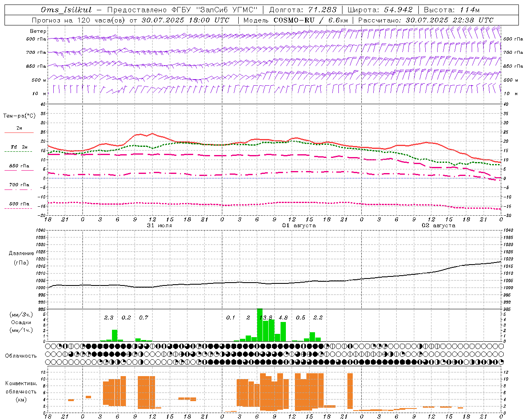Screen dimensions: 525x420
Task: Click the (км) convective cloud unit
Action: 21,399
